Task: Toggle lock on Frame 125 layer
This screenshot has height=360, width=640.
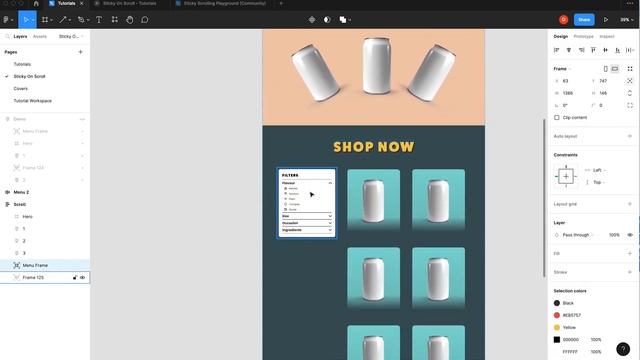Action: tap(75, 278)
